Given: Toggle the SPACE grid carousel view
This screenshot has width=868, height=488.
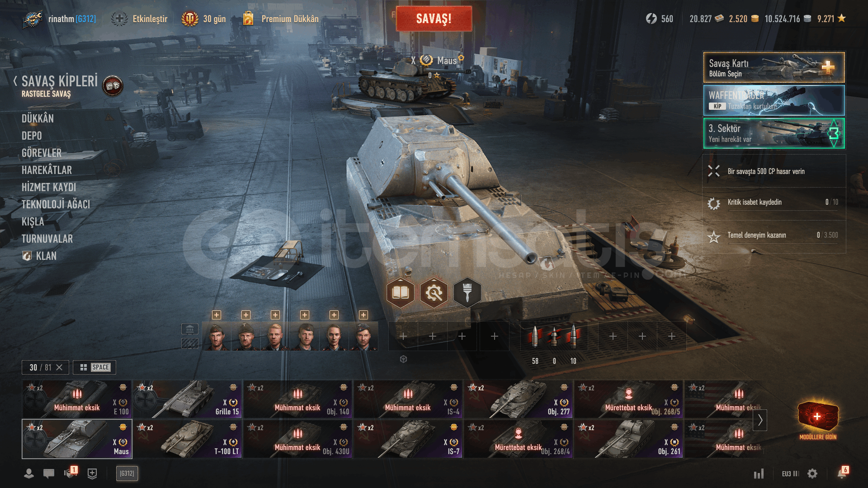Looking at the screenshot, I should coord(94,367).
